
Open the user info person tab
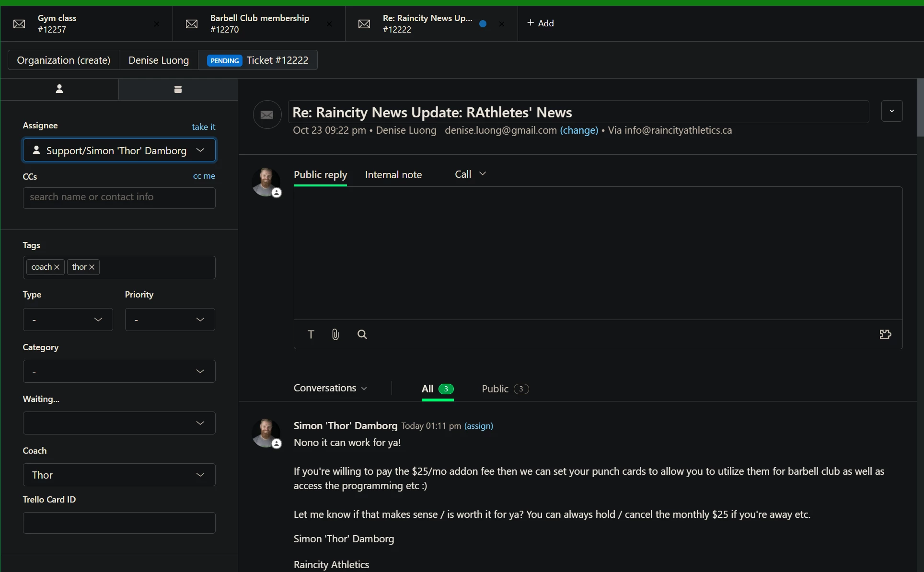point(59,89)
